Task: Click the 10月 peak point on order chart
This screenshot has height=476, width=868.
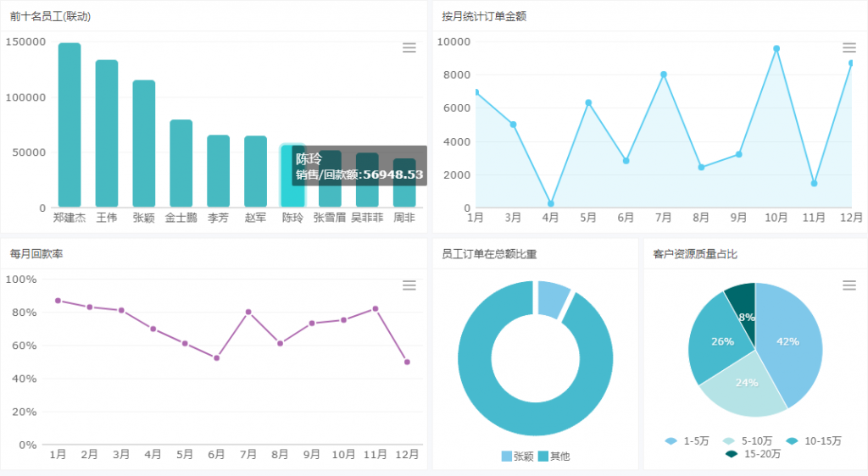Action: 776,48
